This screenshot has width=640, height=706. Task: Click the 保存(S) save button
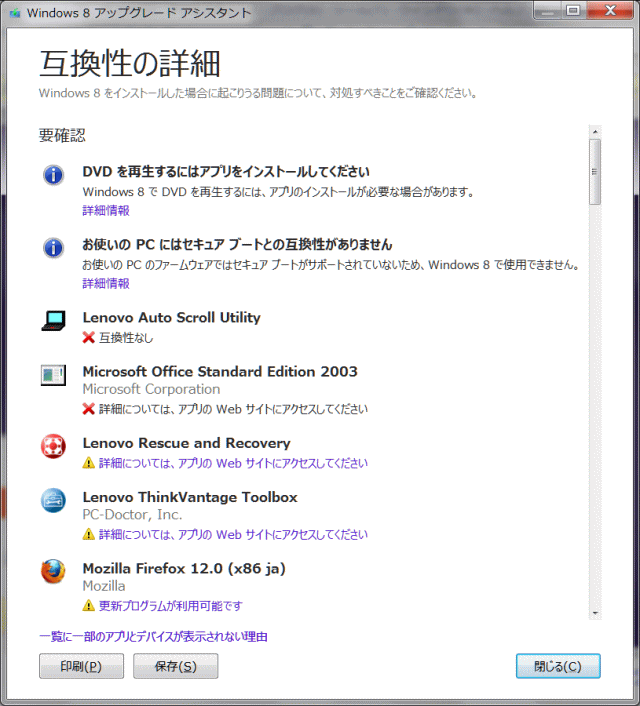176,666
